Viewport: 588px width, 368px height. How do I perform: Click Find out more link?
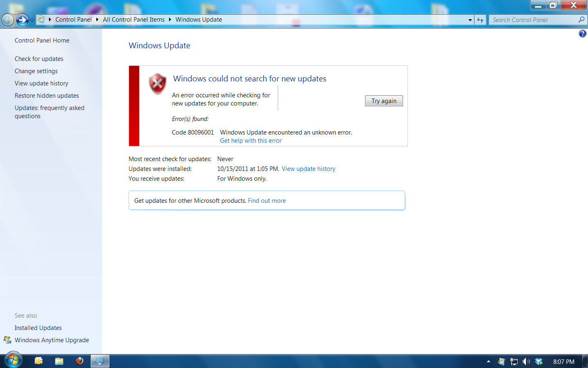pyautogui.click(x=267, y=200)
